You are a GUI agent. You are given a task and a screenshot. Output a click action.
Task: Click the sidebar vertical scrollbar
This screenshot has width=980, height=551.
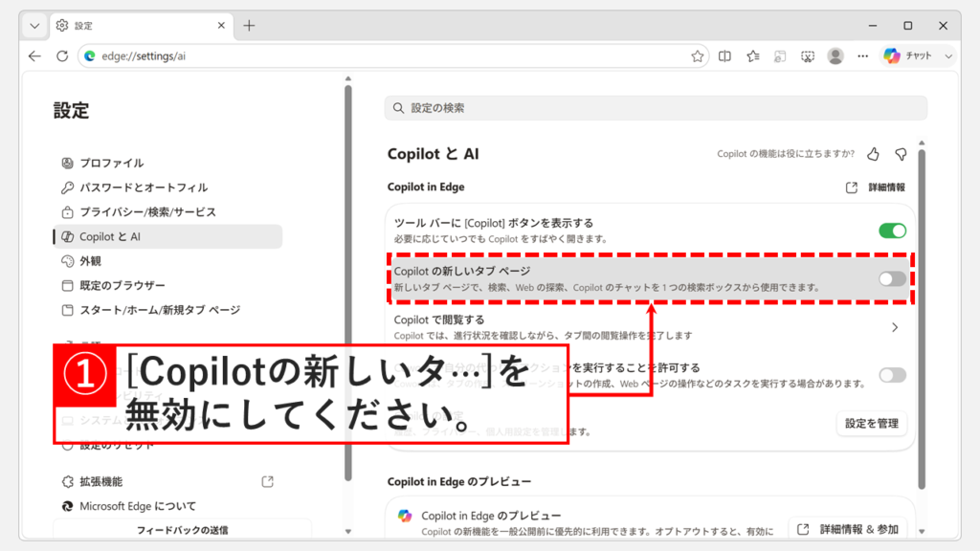click(348, 282)
